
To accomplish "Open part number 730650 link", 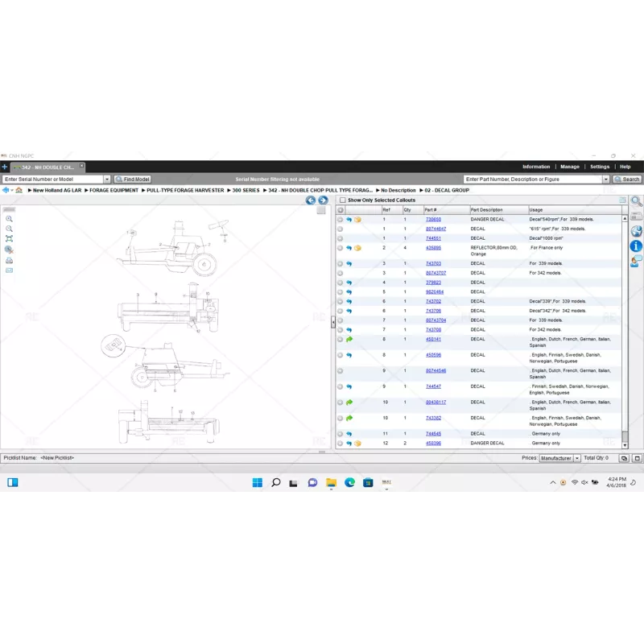I will click(432, 218).
